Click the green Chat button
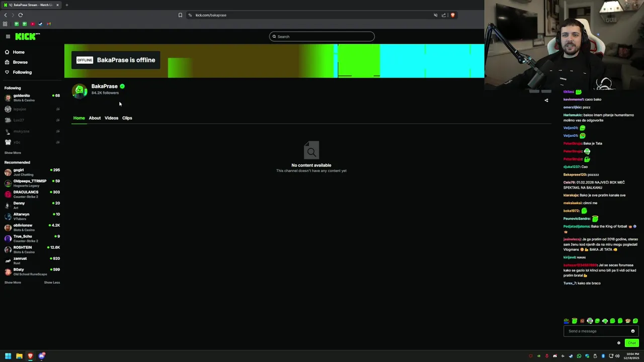The height and width of the screenshot is (362, 644). tap(632, 343)
